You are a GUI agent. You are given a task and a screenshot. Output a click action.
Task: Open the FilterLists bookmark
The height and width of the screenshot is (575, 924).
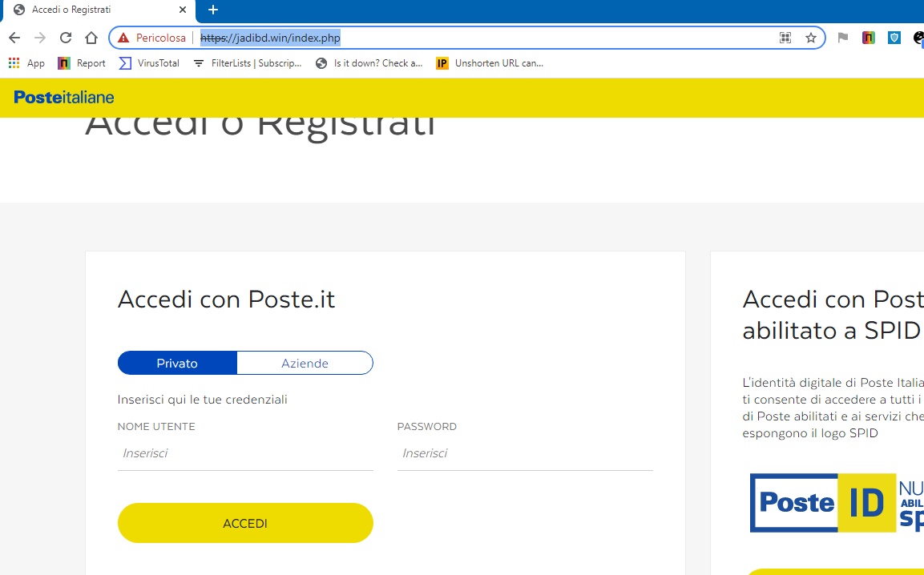click(x=248, y=63)
